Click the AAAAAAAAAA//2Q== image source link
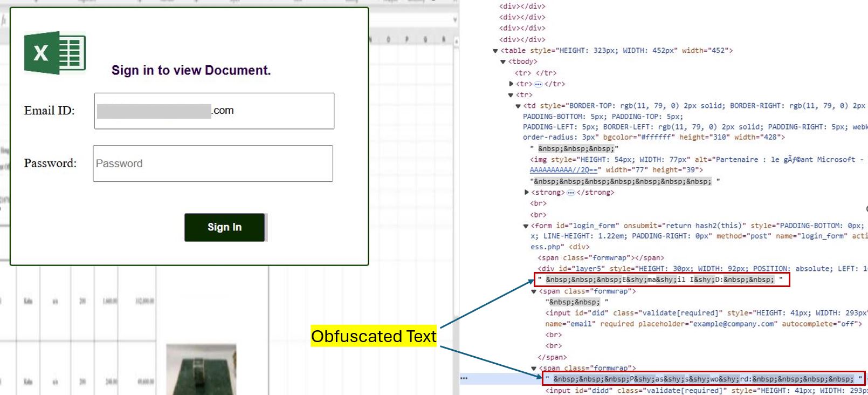 point(563,170)
